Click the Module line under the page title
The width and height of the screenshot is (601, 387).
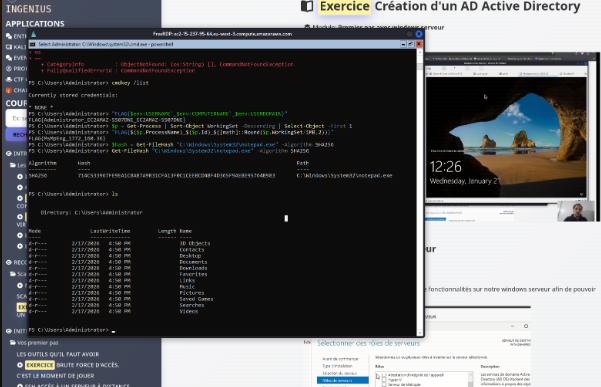374,27
